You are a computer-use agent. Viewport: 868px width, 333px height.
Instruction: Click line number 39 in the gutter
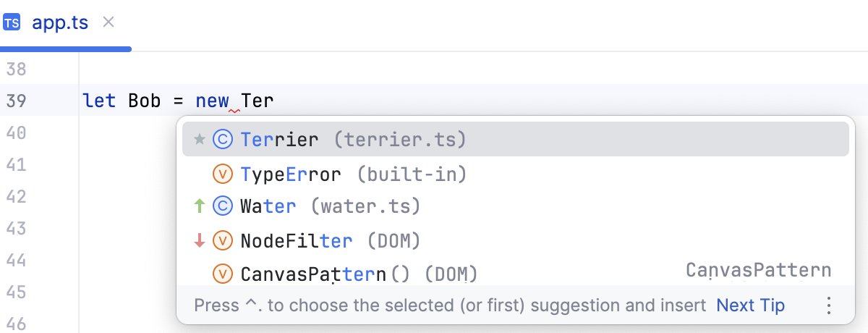click(16, 101)
